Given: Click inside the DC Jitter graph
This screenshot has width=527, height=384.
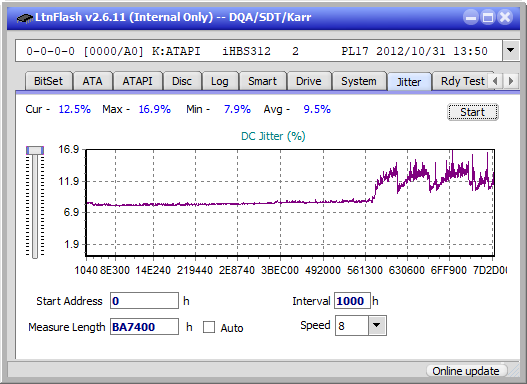Looking at the screenshot, I should click(290, 203).
